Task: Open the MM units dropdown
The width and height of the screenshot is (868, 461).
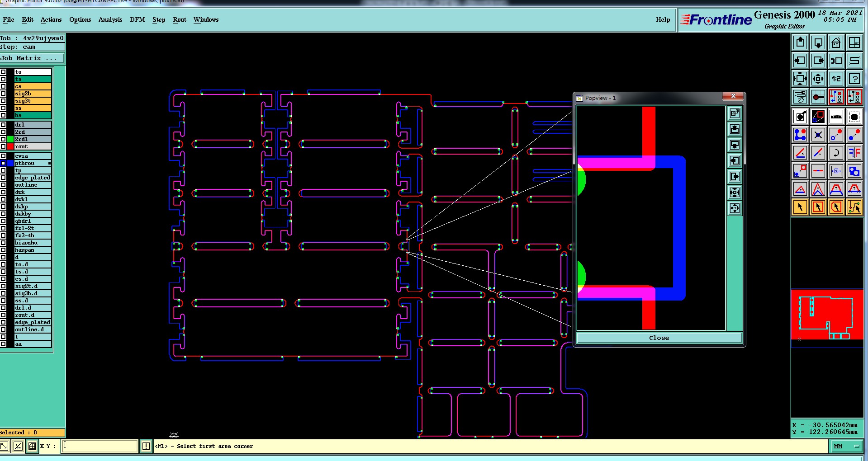Action: tap(847, 447)
